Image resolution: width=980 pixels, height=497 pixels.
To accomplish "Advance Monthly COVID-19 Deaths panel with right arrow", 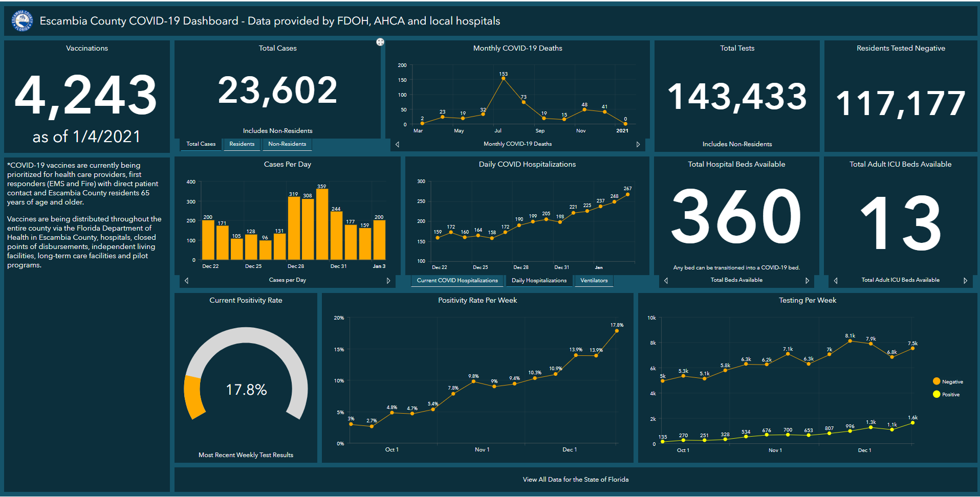I will pyautogui.click(x=638, y=144).
